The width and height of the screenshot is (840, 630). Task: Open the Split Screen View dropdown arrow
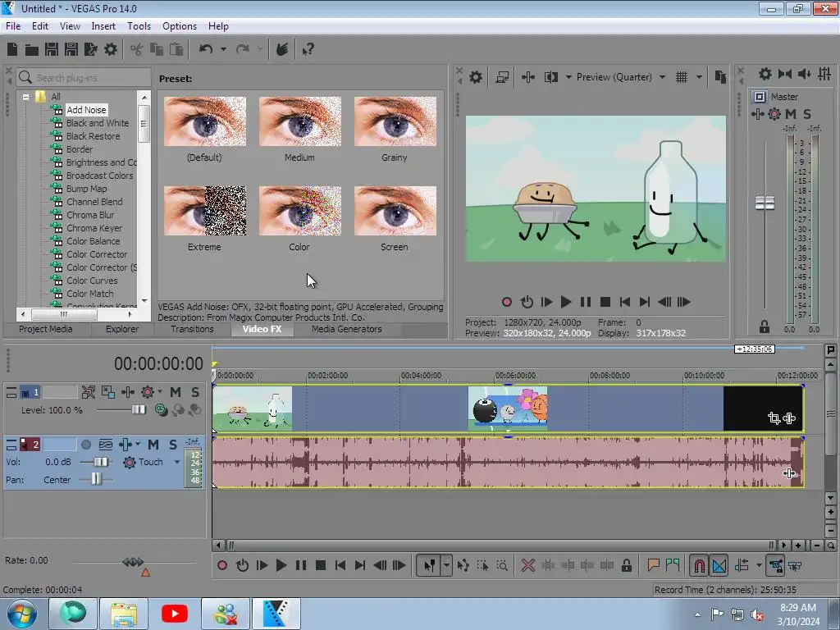[x=568, y=77]
